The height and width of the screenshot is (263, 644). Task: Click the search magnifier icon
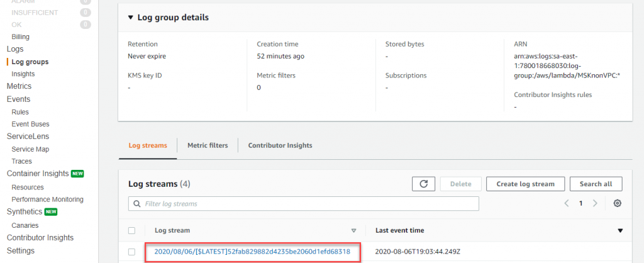point(136,204)
